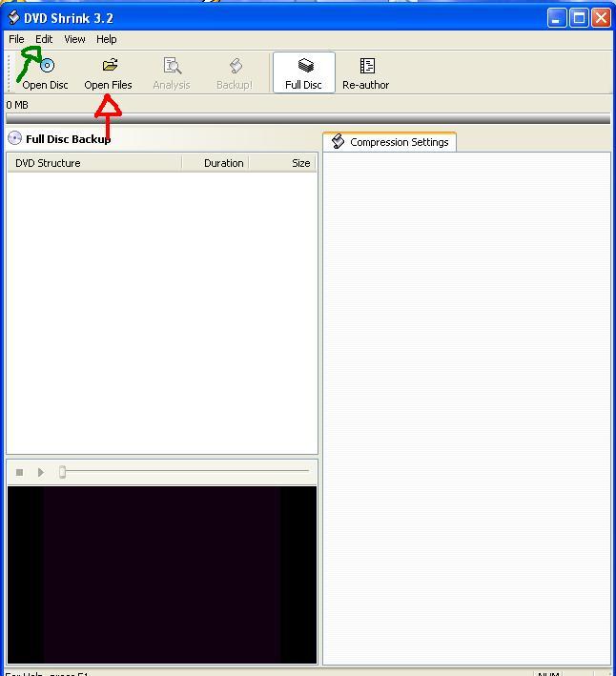The height and width of the screenshot is (676, 616).
Task: Click the Open Disc toolbar icon
Action: click(x=47, y=65)
